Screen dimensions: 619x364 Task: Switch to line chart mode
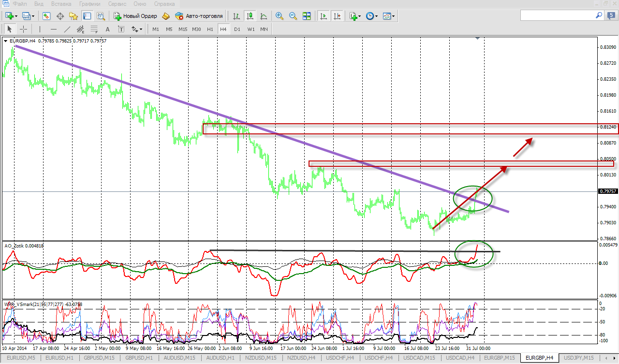point(264,16)
